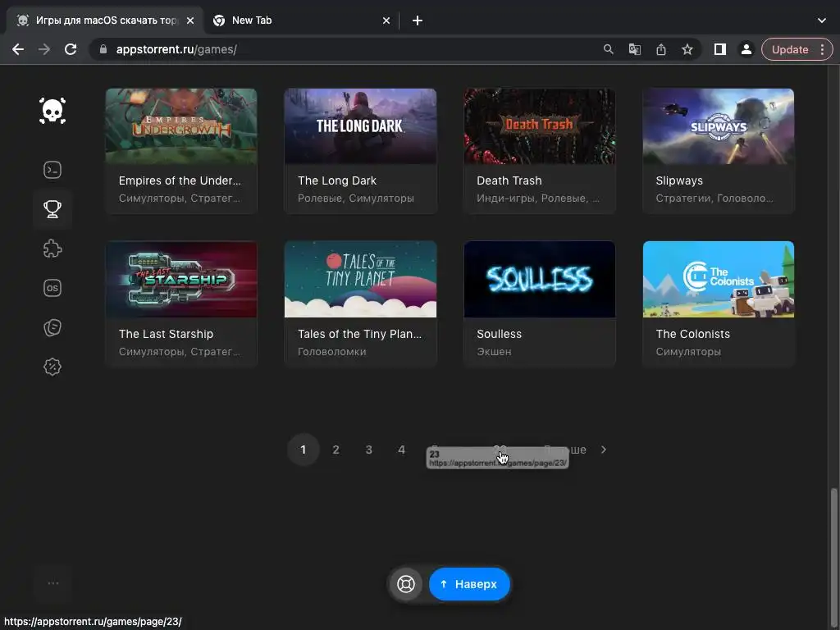Click The Long Dark title text
Screen dimensions: 840x630
click(337, 180)
